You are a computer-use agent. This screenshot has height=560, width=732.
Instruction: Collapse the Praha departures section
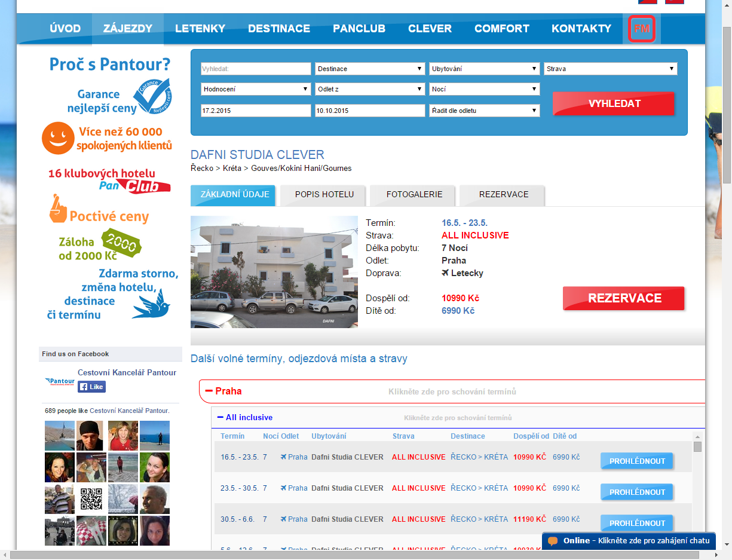[452, 391]
